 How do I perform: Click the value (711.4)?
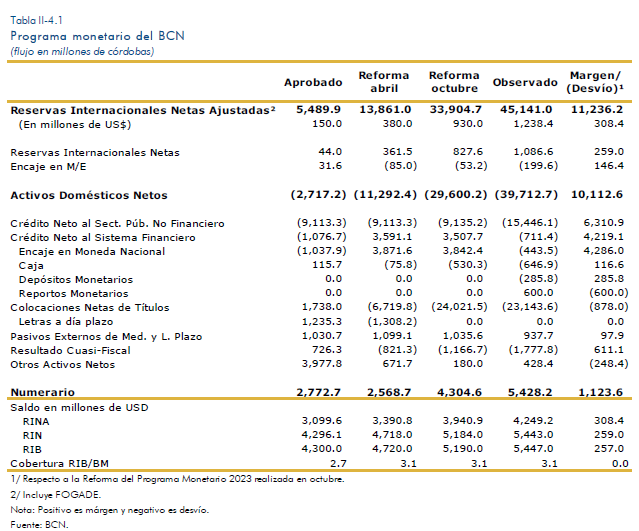538,237
